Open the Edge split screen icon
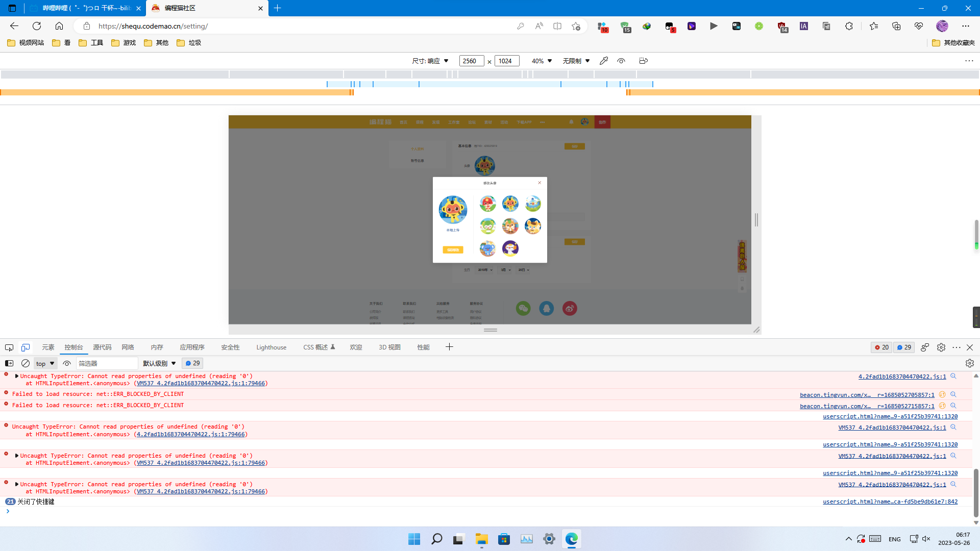 coord(557,26)
